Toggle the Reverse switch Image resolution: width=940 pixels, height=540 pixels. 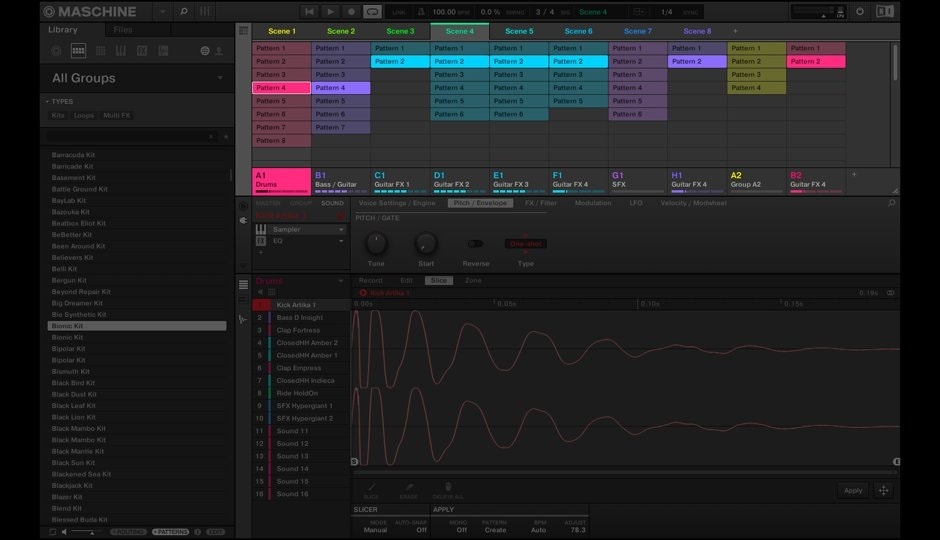pos(475,244)
